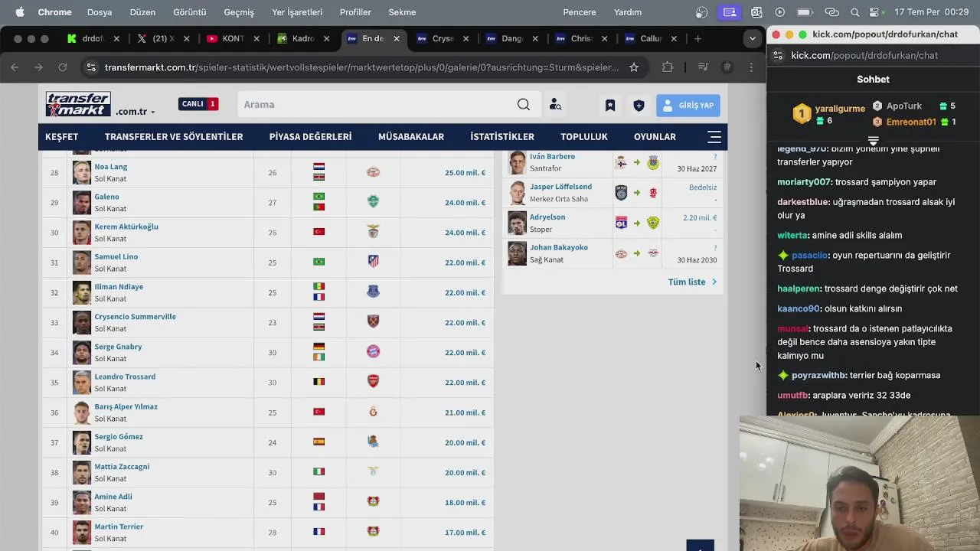980x551 pixels.
Task: Open the Transfermarkt logo home link
Action: coord(78,104)
